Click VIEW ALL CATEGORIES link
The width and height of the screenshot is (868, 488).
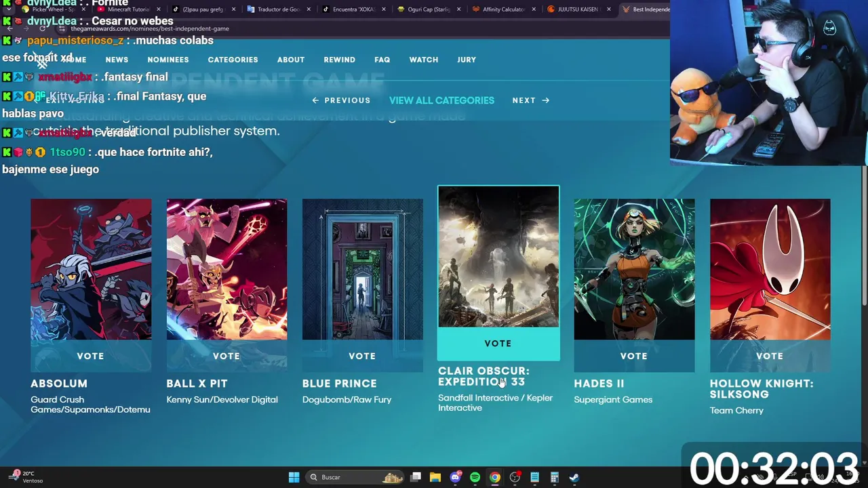tap(441, 100)
